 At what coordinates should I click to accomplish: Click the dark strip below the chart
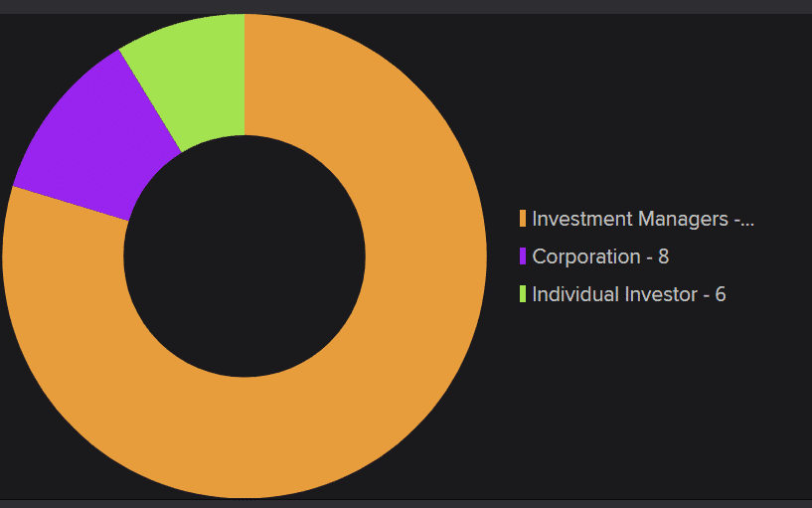(x=406, y=503)
